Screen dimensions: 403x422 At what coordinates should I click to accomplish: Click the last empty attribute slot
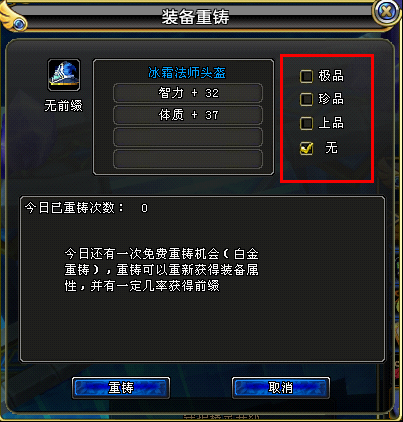pyautogui.click(x=188, y=159)
